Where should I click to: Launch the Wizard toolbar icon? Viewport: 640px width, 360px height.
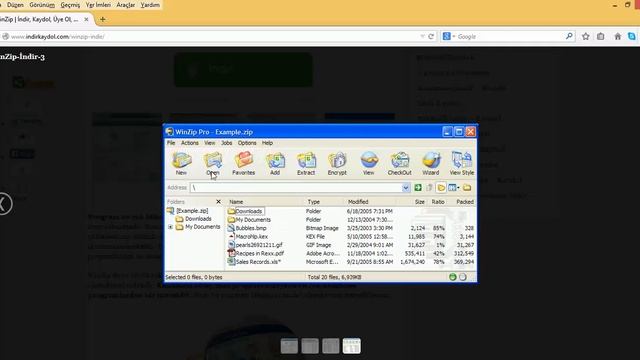(x=431, y=163)
